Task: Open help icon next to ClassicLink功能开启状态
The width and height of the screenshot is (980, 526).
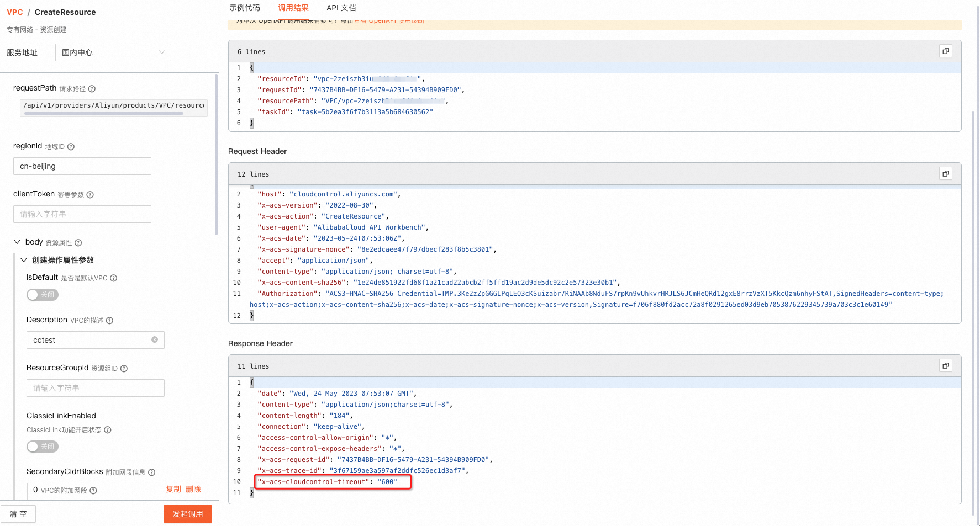Action: pos(108,430)
